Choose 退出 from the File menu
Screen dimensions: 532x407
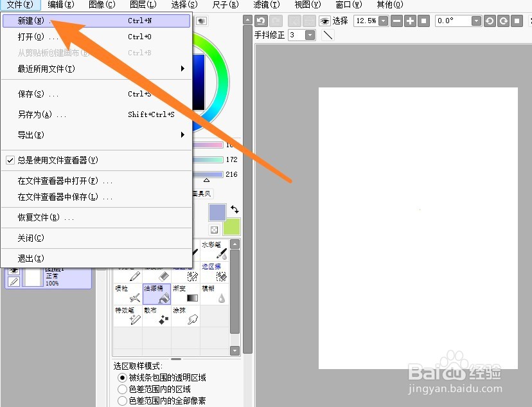point(96,258)
